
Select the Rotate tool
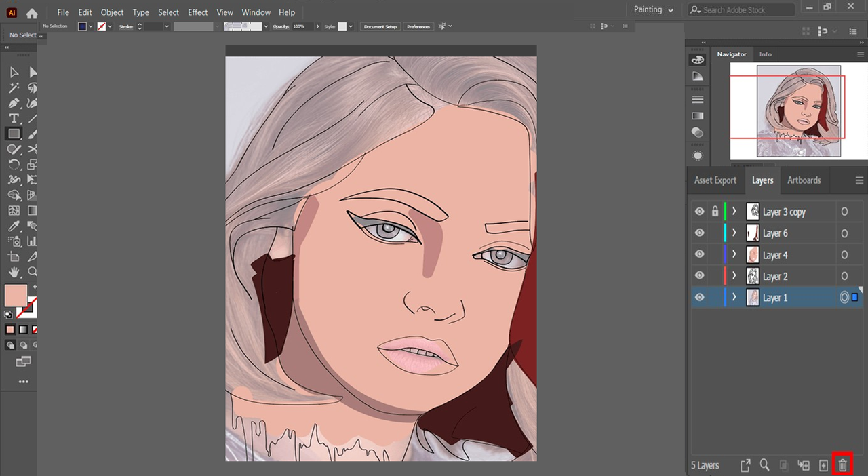[x=14, y=164]
